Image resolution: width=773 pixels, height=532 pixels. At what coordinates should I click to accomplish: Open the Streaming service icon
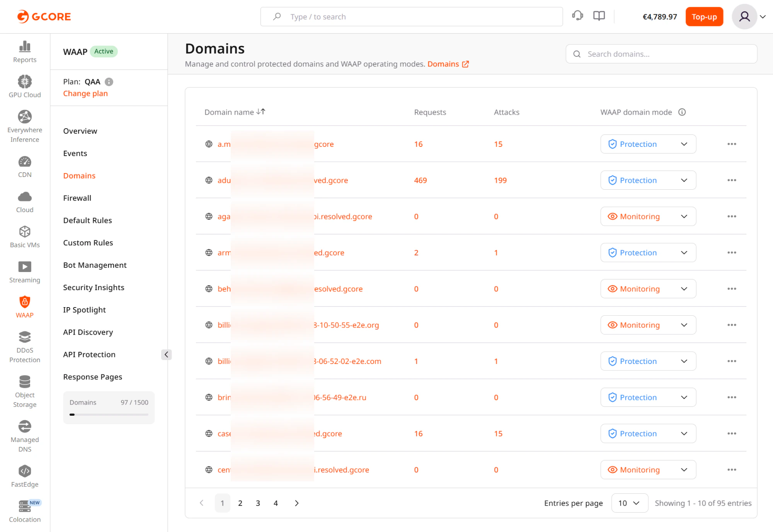point(24,267)
